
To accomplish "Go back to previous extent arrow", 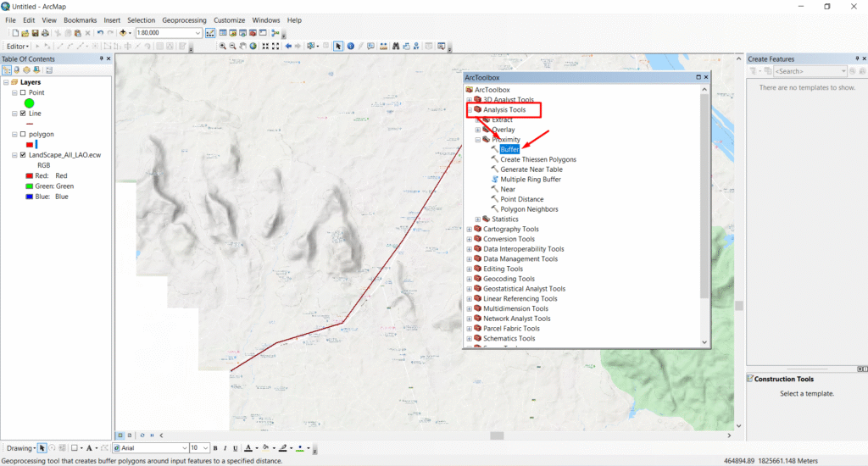I will pos(288,47).
